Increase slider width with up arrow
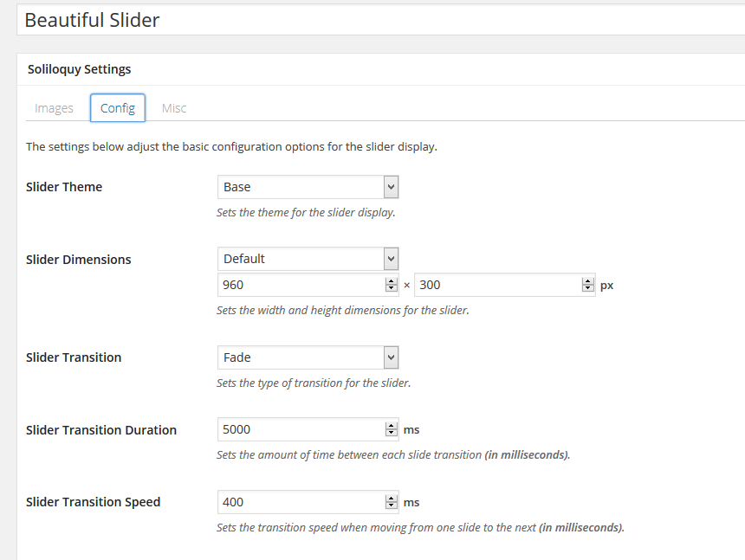This screenshot has height=560, width=745. pyautogui.click(x=391, y=281)
